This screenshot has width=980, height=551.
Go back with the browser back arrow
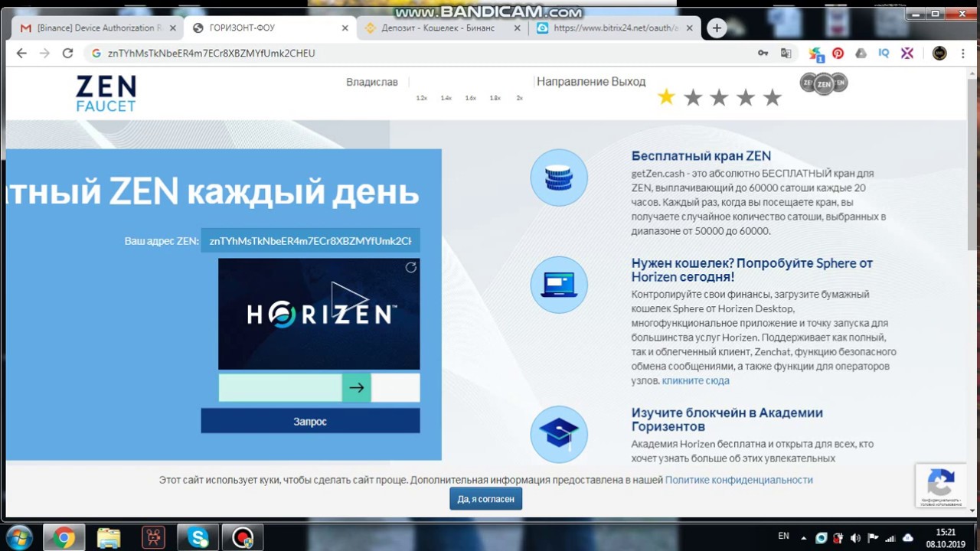coord(21,53)
